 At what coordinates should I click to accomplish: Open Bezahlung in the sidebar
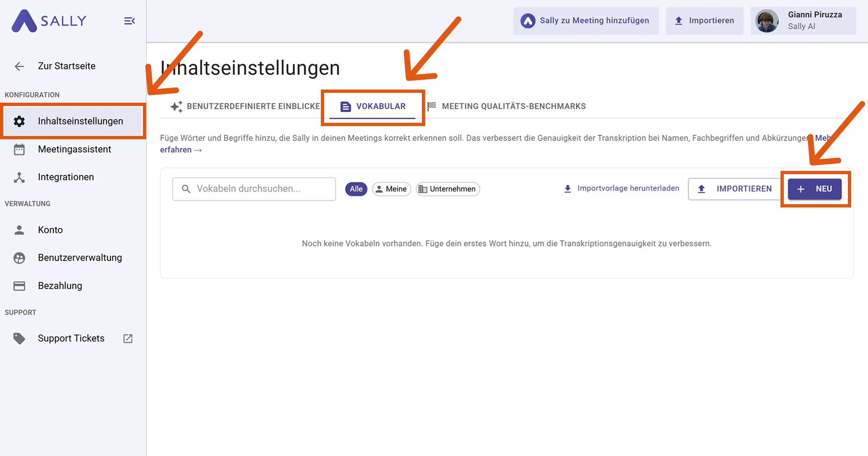(x=73, y=286)
